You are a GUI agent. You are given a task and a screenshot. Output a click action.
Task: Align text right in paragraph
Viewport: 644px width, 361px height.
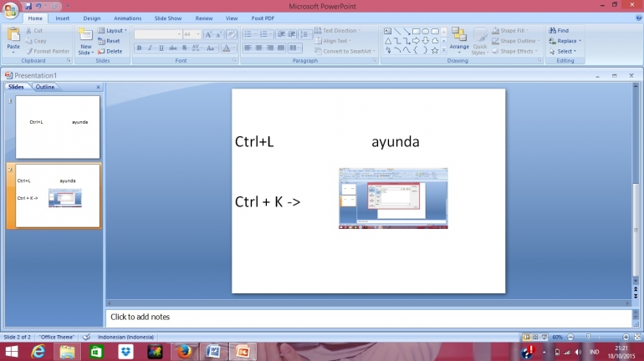pos(270,48)
